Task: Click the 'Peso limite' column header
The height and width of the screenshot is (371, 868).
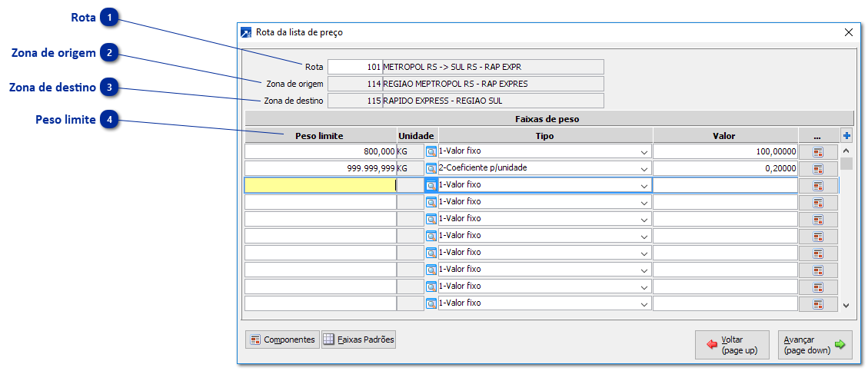Action: (321, 135)
